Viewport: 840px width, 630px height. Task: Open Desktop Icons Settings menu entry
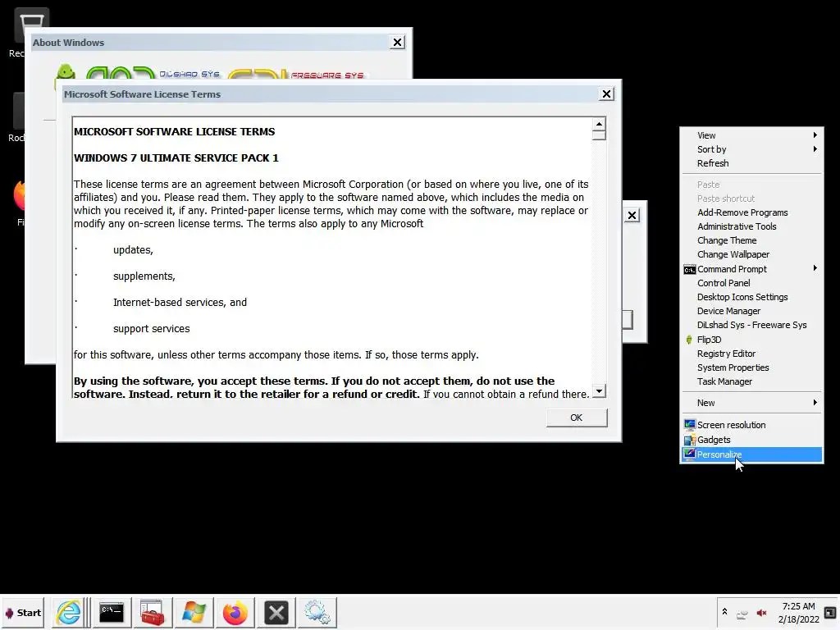pyautogui.click(x=752, y=297)
